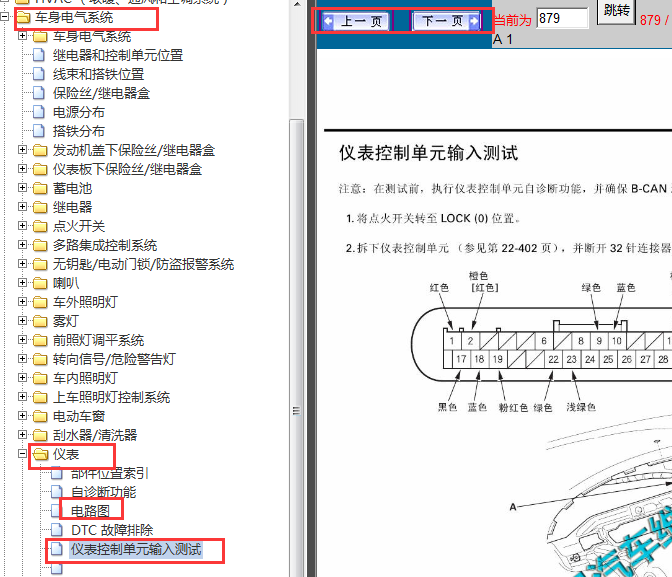
Task: Open the 保险丝/继电器盒 page
Action: [101, 93]
